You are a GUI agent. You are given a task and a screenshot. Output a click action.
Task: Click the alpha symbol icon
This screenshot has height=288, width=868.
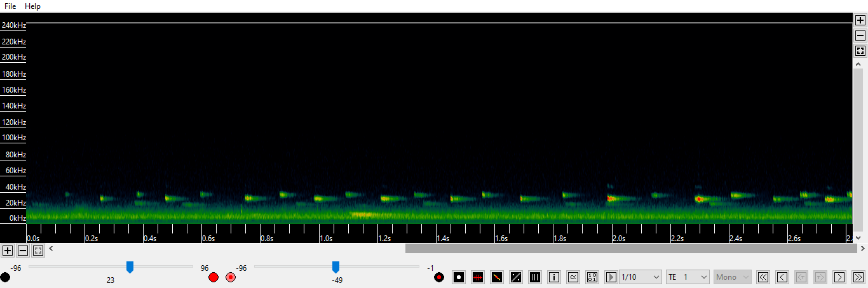coord(573,277)
